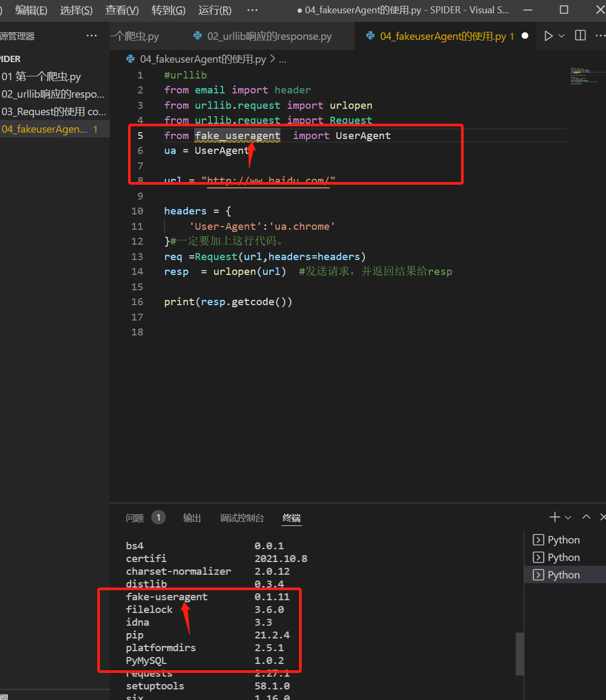Click terminal icon of second Python entry
The height and width of the screenshot is (700, 606).
click(x=538, y=557)
